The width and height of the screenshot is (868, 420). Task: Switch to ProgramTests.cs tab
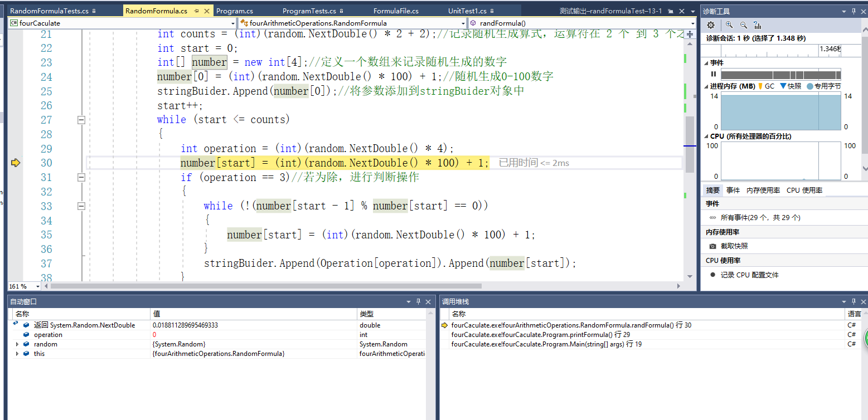coord(309,11)
